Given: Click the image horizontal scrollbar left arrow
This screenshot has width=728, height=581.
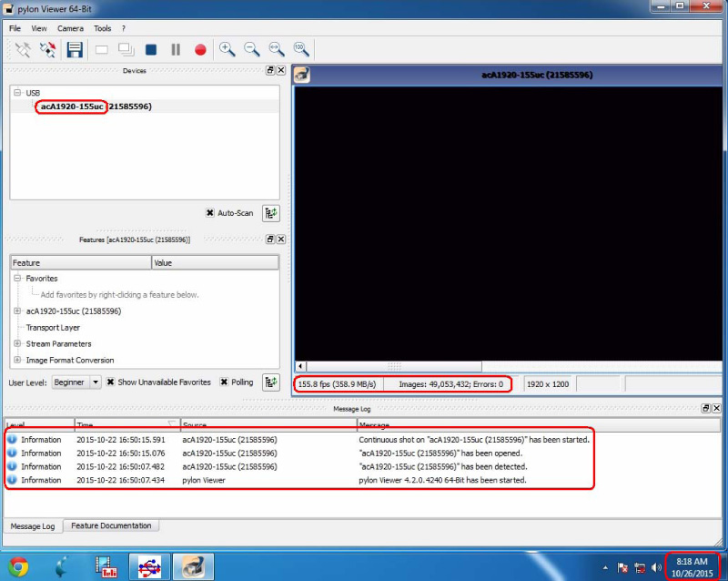Looking at the screenshot, I should (x=301, y=366).
